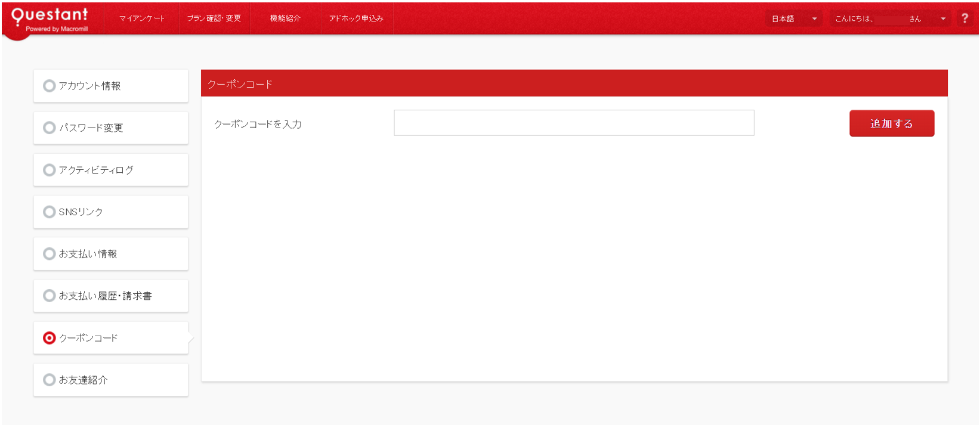The width and height of the screenshot is (980, 425).
Task: Open お支払い履歴・請求書 in the sidebar
Action: click(105, 296)
